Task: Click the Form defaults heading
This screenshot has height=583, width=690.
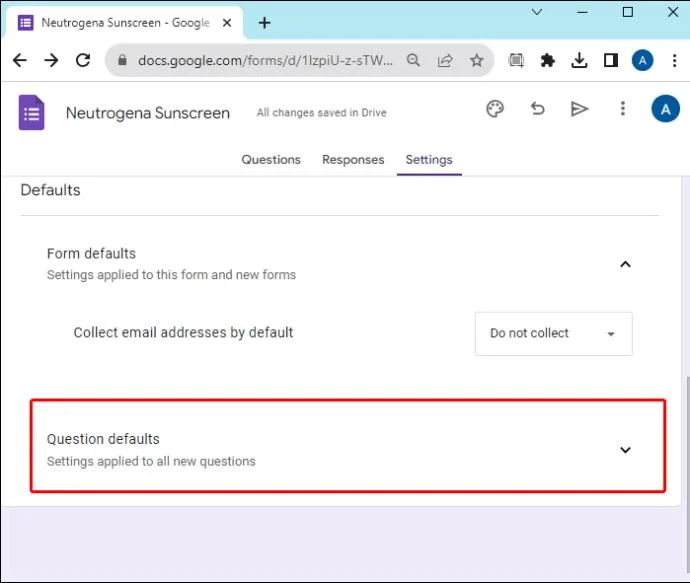Action: click(x=91, y=253)
